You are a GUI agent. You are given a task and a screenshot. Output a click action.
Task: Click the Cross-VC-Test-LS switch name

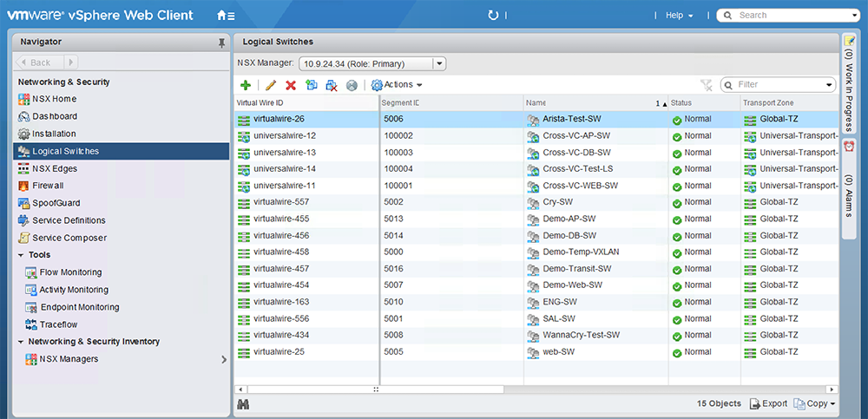[x=578, y=169]
